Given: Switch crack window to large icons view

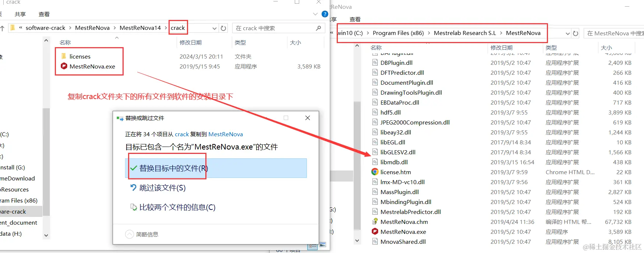Looking at the screenshot, I should click(323, 245).
